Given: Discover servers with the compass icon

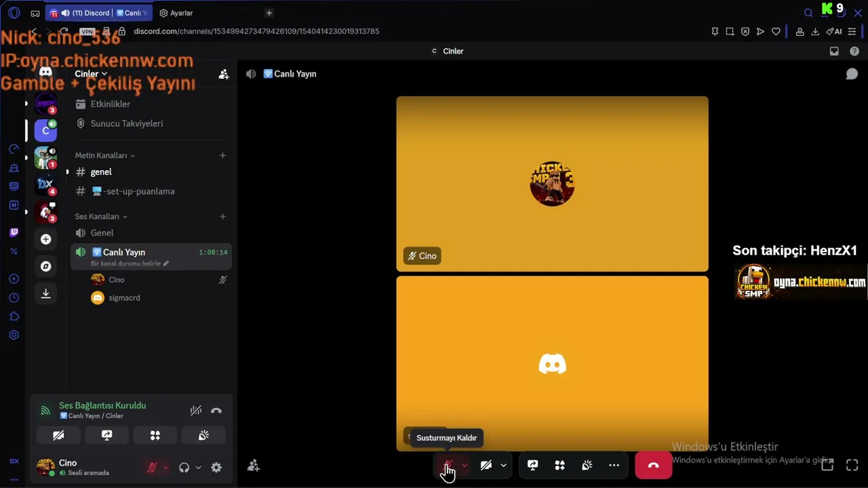Looking at the screenshot, I should coord(45,266).
